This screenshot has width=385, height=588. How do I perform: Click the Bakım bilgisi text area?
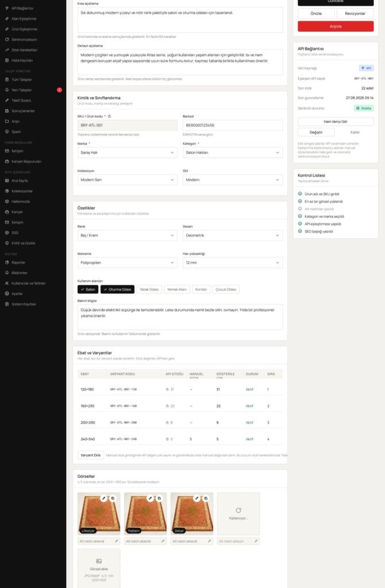point(180,317)
